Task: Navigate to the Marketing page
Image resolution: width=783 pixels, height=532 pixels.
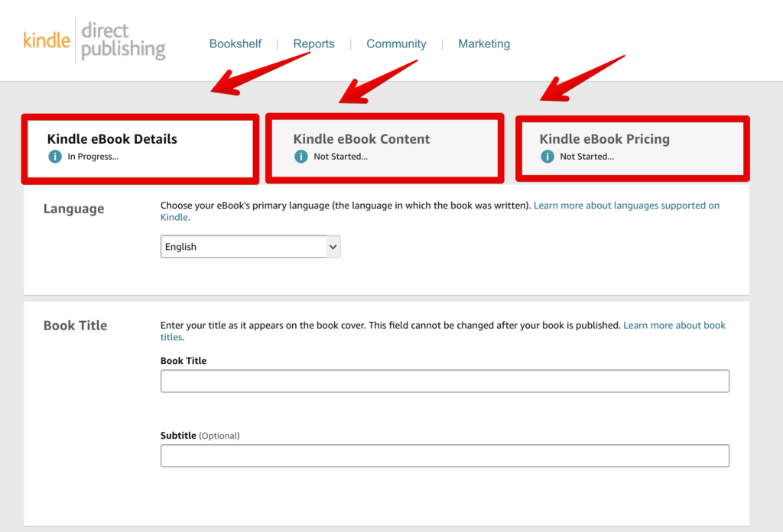Action: pyautogui.click(x=484, y=44)
